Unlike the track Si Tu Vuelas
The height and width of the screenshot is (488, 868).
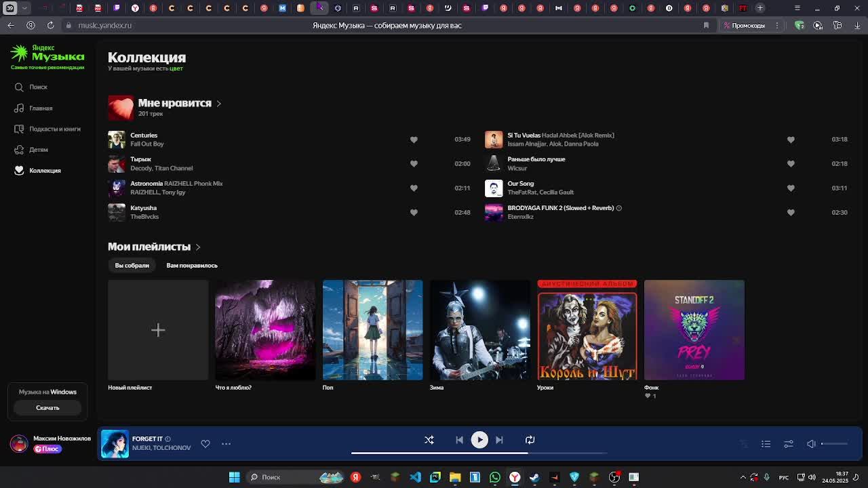point(791,140)
